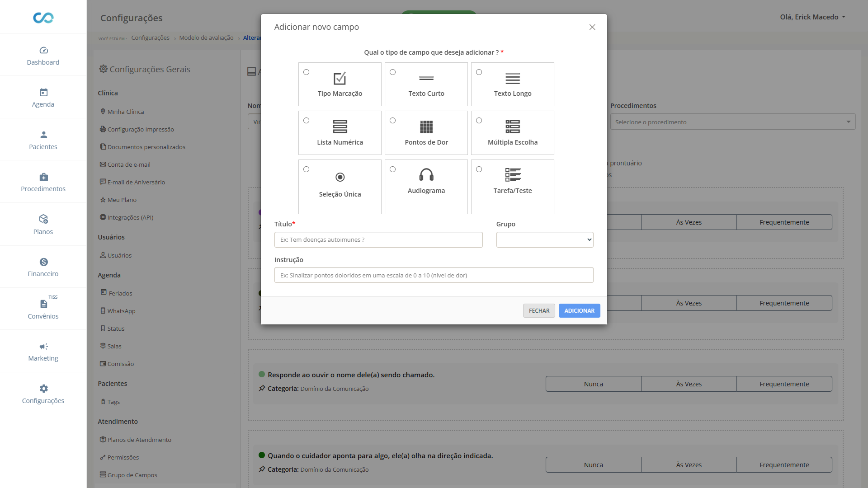Open the Grupo dropdown
This screenshot has width=868, height=488.
click(544, 240)
